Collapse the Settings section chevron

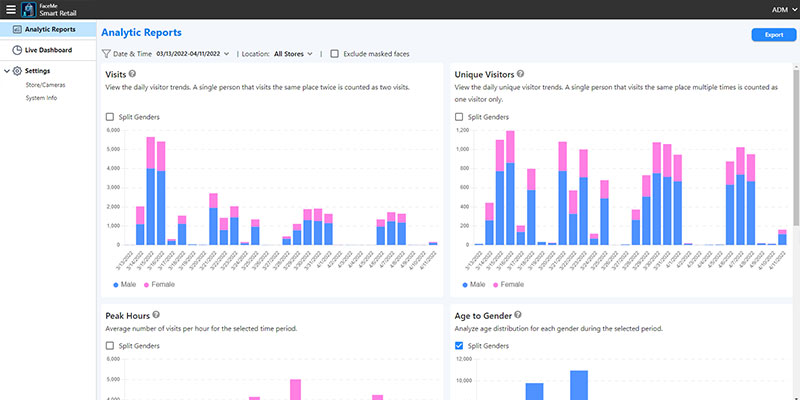coord(7,71)
